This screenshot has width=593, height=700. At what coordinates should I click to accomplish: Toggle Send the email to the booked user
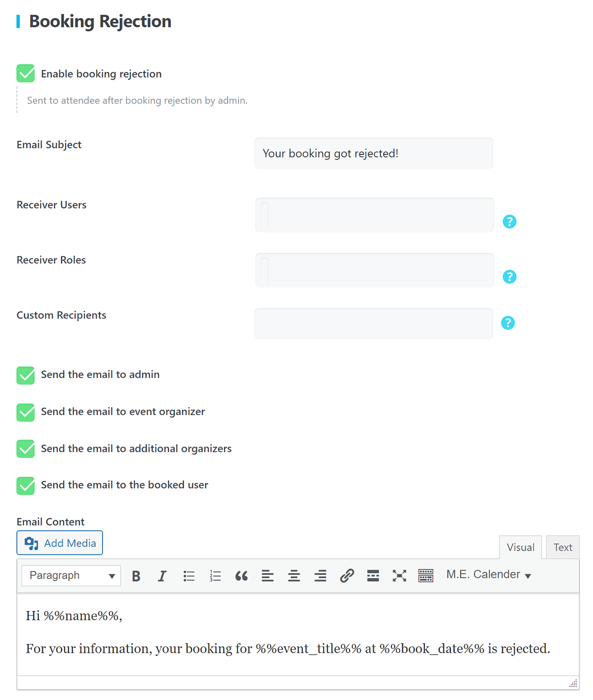coord(25,486)
